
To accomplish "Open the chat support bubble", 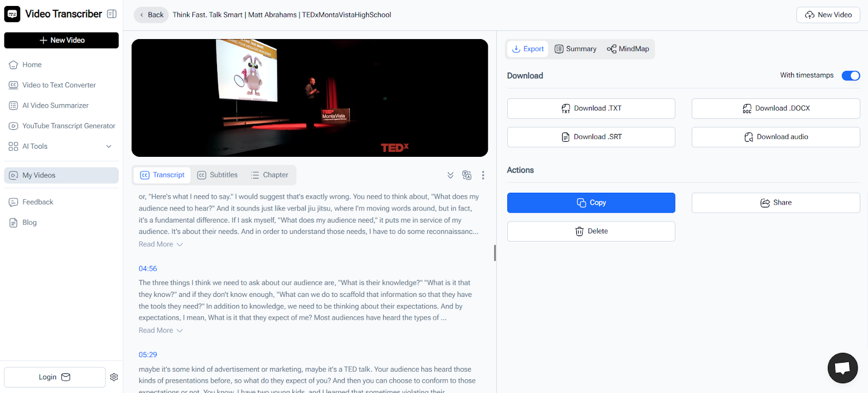I will (x=842, y=368).
